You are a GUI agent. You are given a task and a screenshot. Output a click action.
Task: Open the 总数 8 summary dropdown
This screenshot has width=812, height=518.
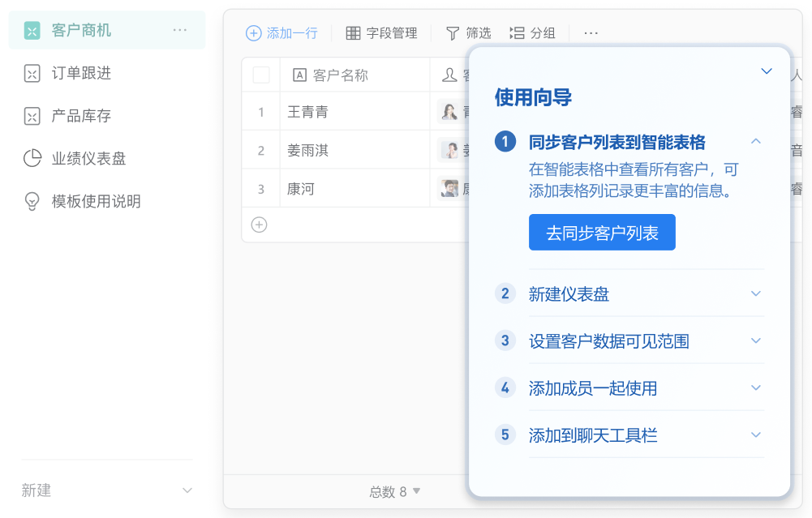coord(395,491)
